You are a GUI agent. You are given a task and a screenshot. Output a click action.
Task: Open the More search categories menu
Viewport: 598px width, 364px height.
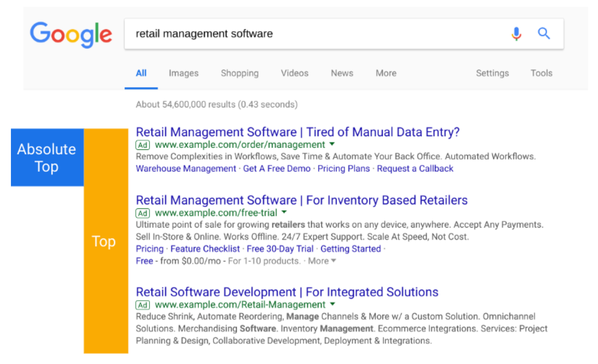[x=386, y=73]
